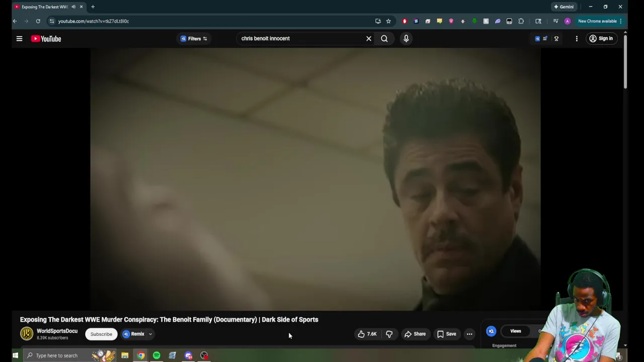The image size is (644, 362).
Task: Click the Remix button
Action: click(x=134, y=334)
